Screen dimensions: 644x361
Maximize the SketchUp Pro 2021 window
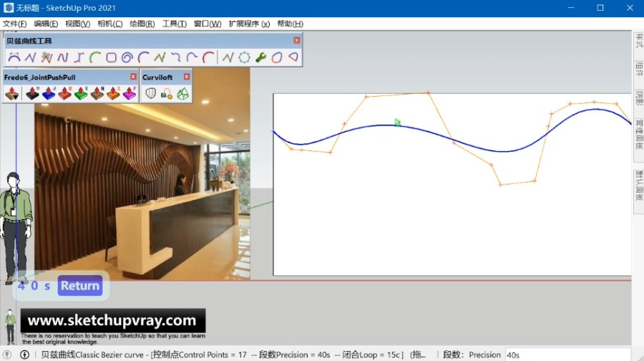point(600,8)
